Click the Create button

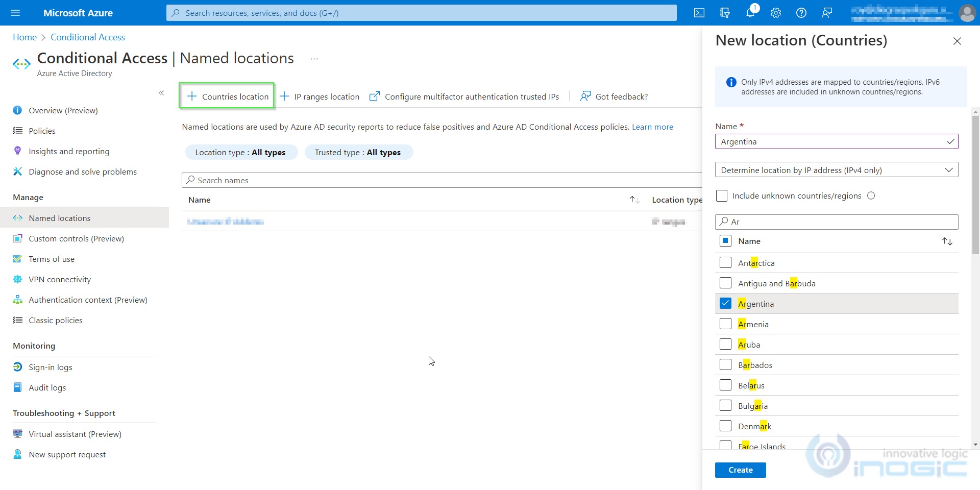coord(740,470)
